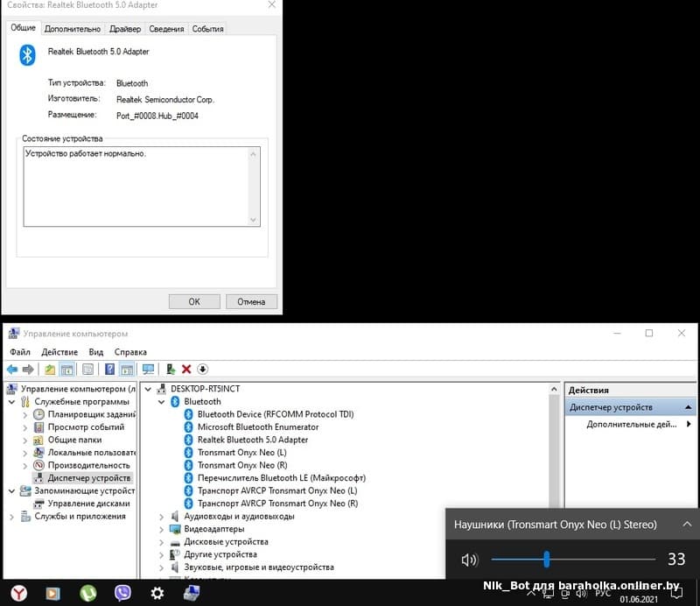Viewport: 700px width, 606px height.
Task: Expand audio device list chevron in volume flyout
Action: 687,525
